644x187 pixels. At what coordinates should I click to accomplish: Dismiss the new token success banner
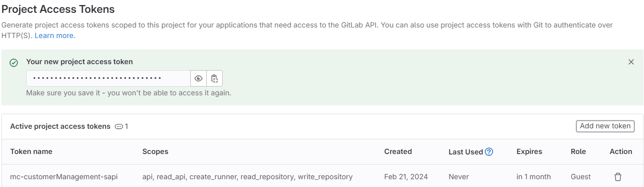[631, 62]
